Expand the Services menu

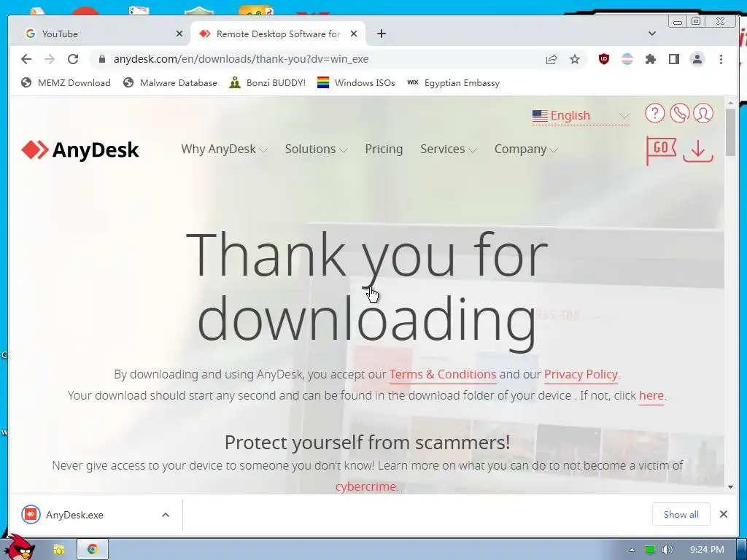tap(449, 149)
